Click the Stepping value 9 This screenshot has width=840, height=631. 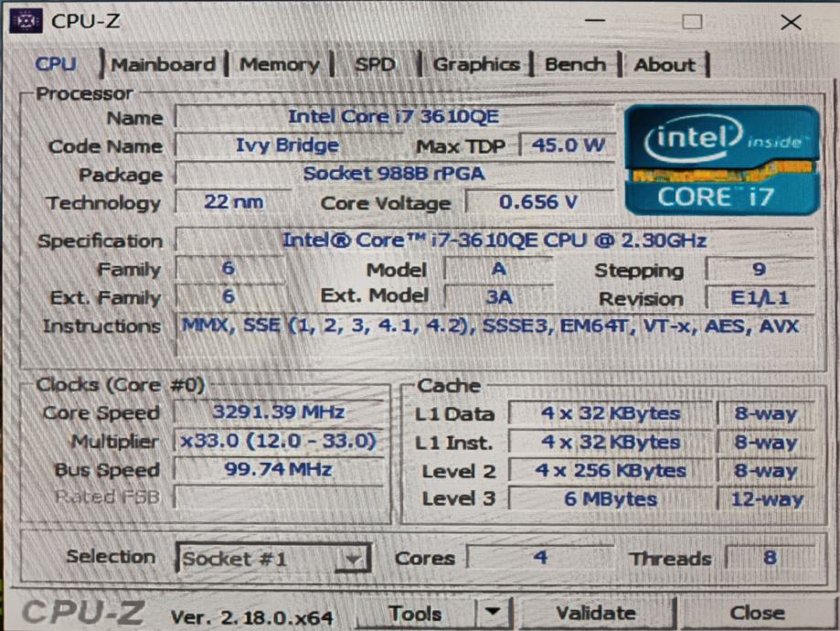point(760,269)
